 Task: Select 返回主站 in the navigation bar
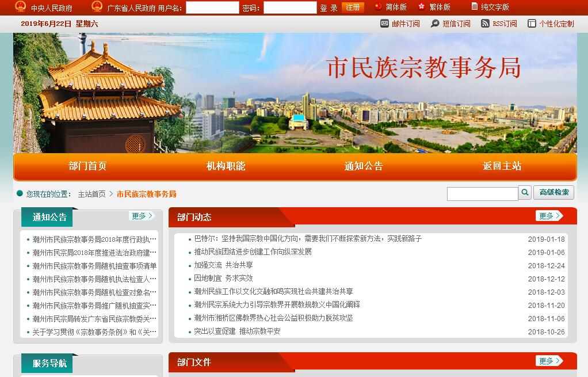[x=502, y=166]
